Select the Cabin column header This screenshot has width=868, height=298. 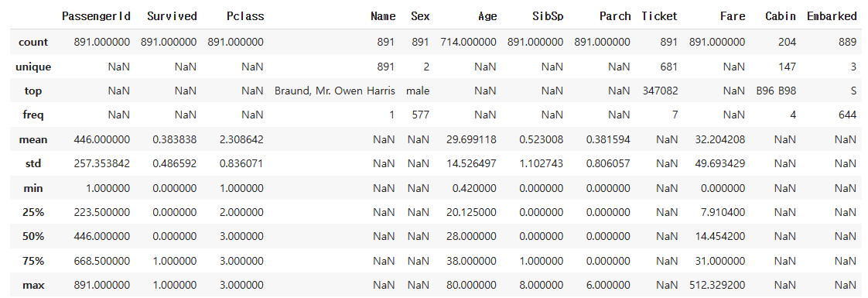pyautogui.click(x=781, y=16)
